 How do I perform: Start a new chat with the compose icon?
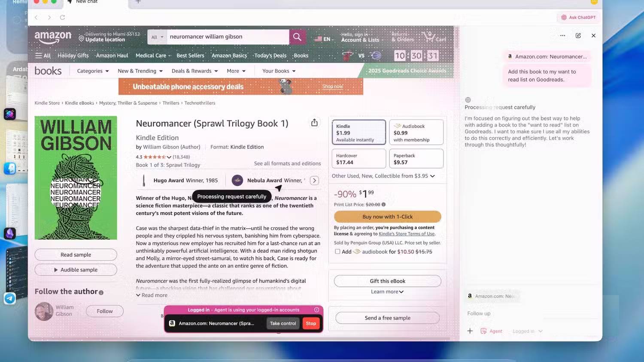[x=578, y=36]
